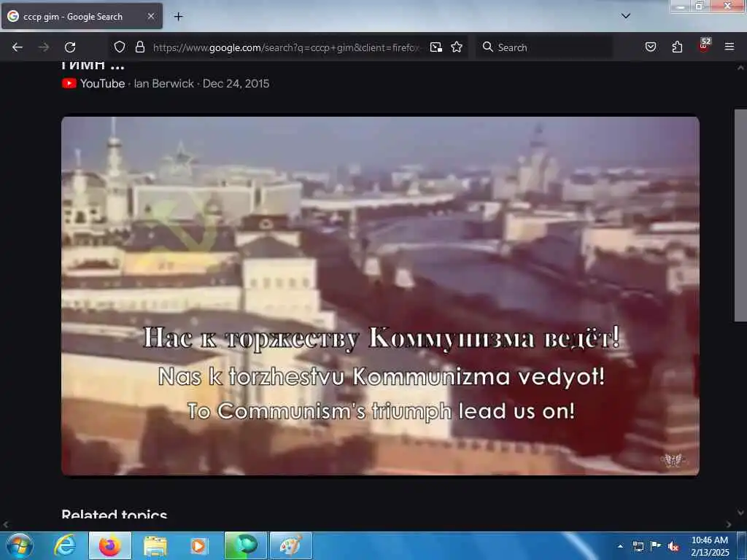Open the Firefox application menu

point(729,47)
